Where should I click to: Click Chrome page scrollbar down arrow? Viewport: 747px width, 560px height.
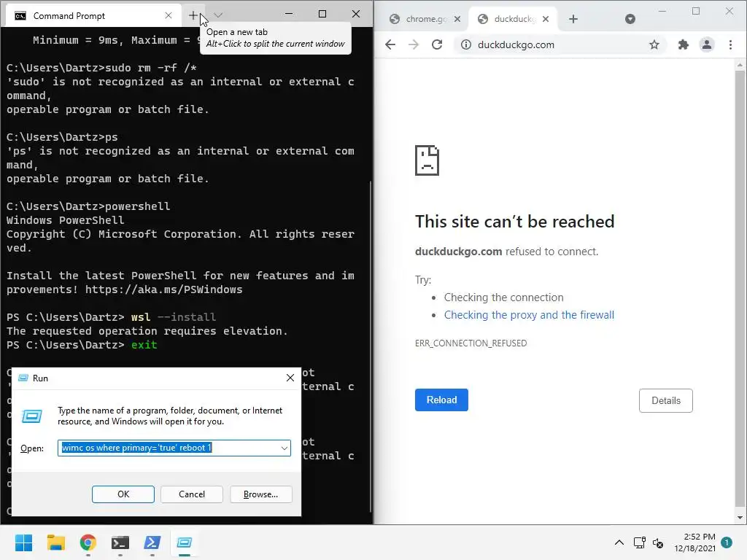click(740, 518)
